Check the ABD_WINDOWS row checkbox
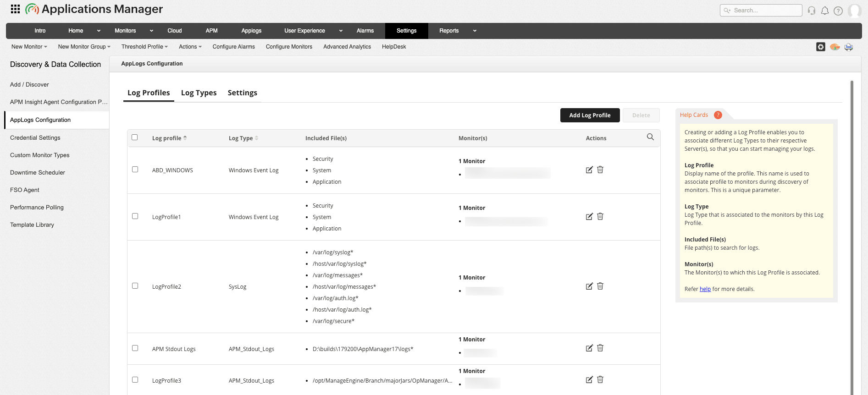Screen dimensions: 868x395 click(135, 169)
